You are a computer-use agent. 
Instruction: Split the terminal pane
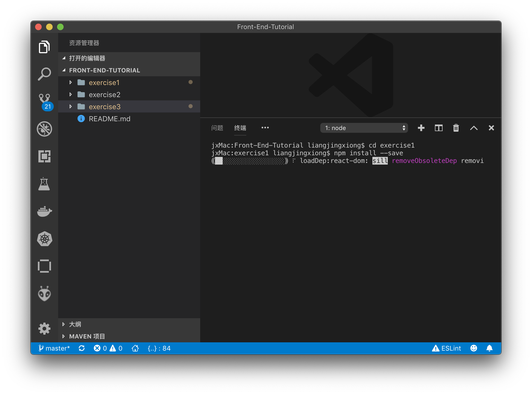click(x=438, y=128)
